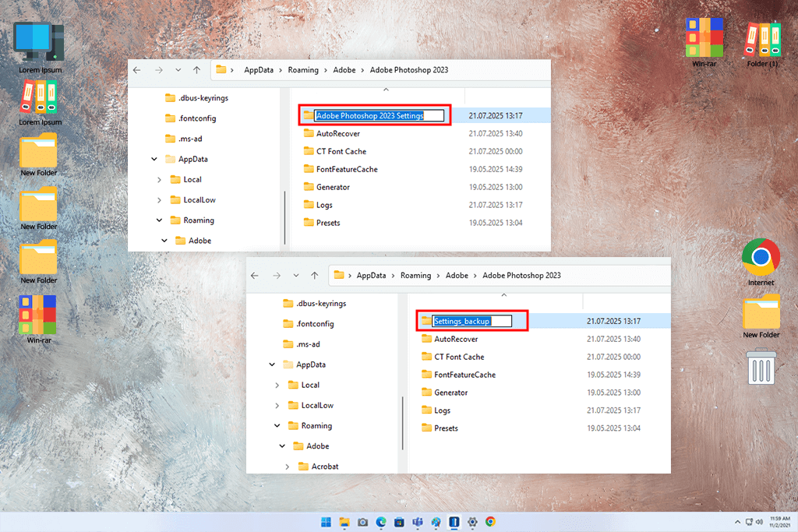Click navigation pane scrollbar in Settings_backup window
The height and width of the screenshot is (532, 798).
pos(402,423)
